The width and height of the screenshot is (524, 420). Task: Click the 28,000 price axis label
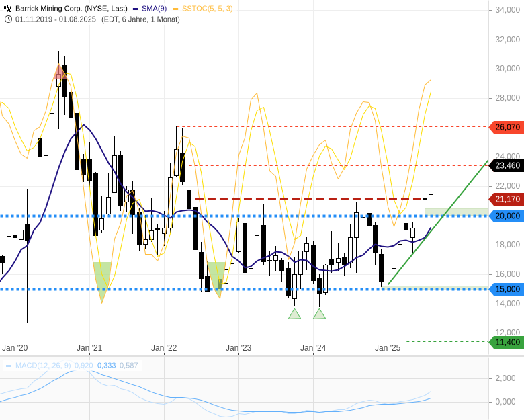(508, 98)
